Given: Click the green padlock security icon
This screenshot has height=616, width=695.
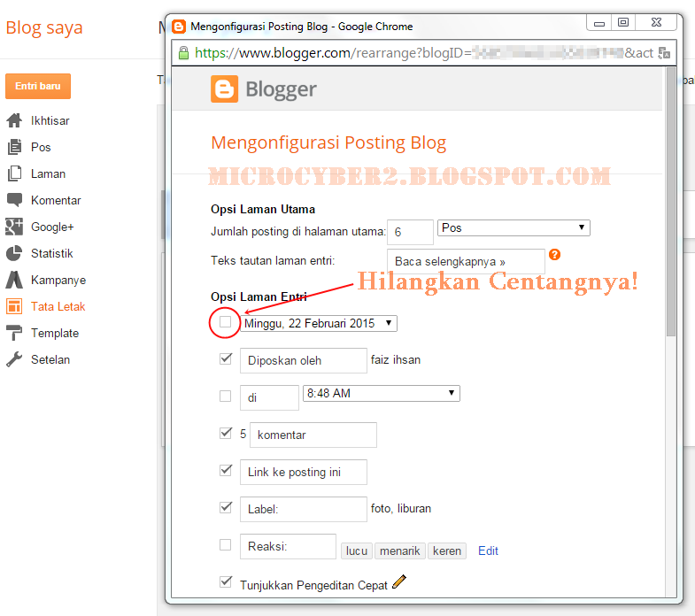Looking at the screenshot, I should (x=183, y=53).
